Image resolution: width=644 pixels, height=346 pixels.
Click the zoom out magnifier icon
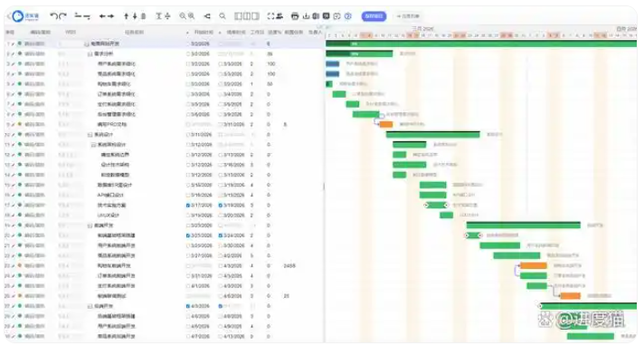pyautogui.click(x=183, y=16)
